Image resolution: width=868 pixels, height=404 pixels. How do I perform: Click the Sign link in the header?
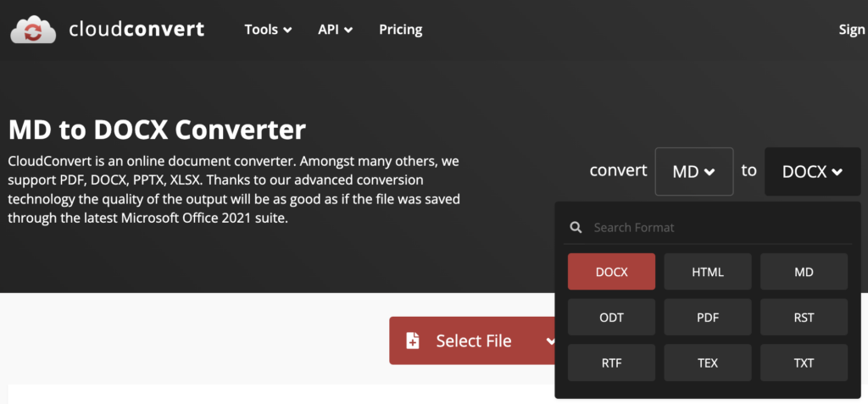click(851, 30)
